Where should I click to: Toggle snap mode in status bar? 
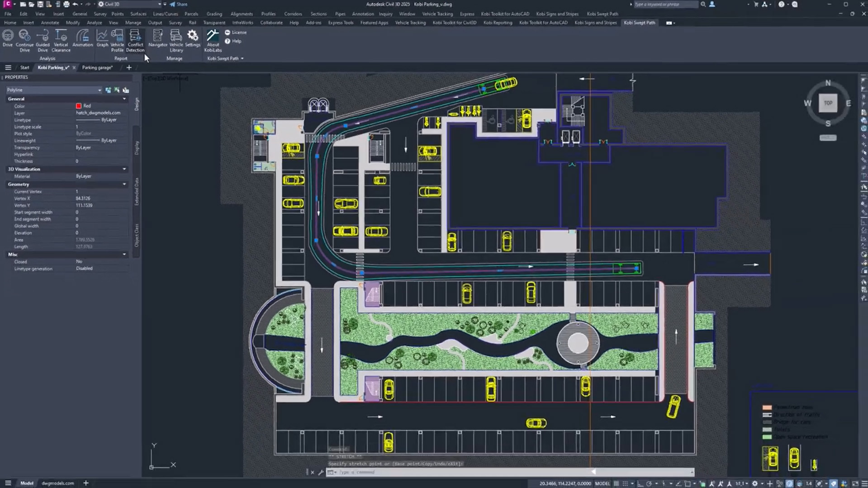point(625,483)
